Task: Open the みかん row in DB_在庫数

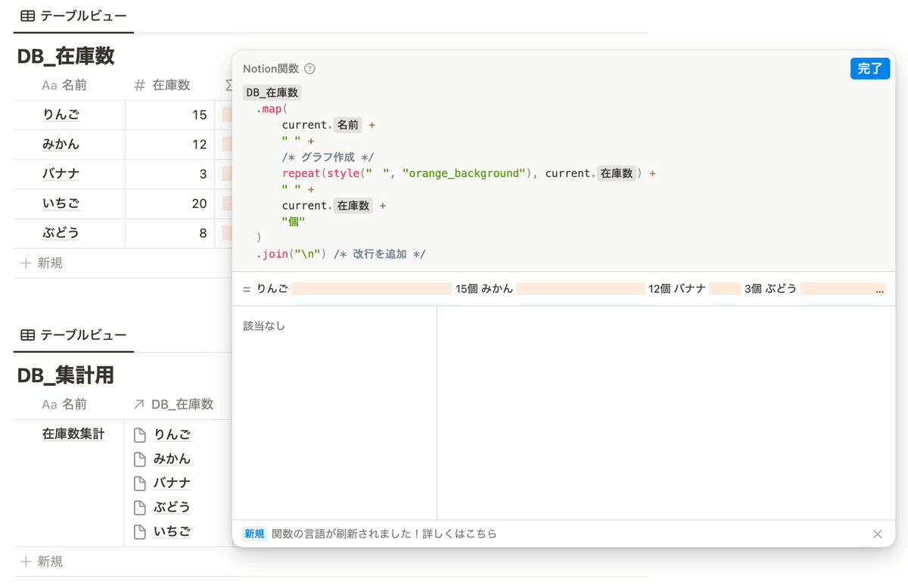Action: click(61, 145)
